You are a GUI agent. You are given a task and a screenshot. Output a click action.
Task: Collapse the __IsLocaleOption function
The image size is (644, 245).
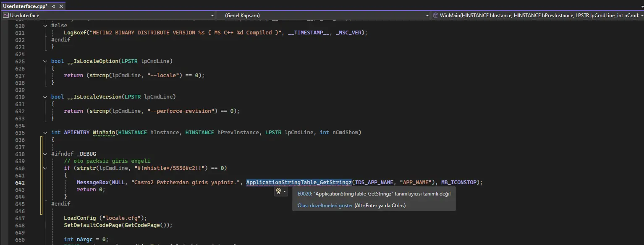[x=45, y=61]
